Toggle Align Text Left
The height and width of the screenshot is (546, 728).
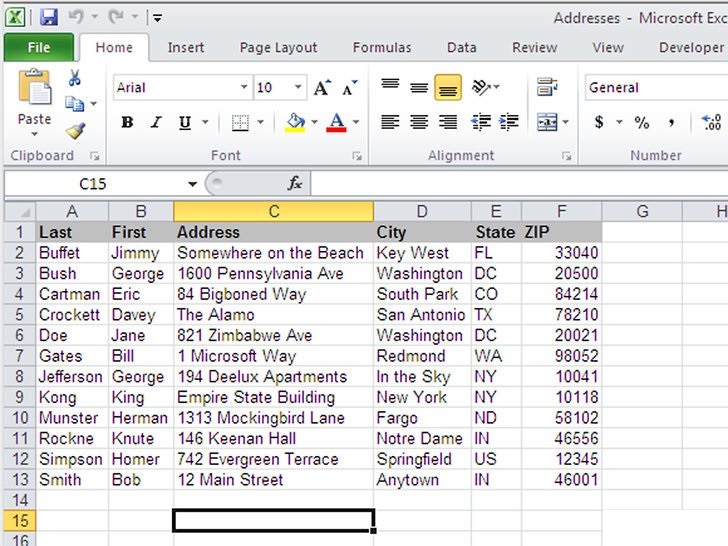click(390, 122)
